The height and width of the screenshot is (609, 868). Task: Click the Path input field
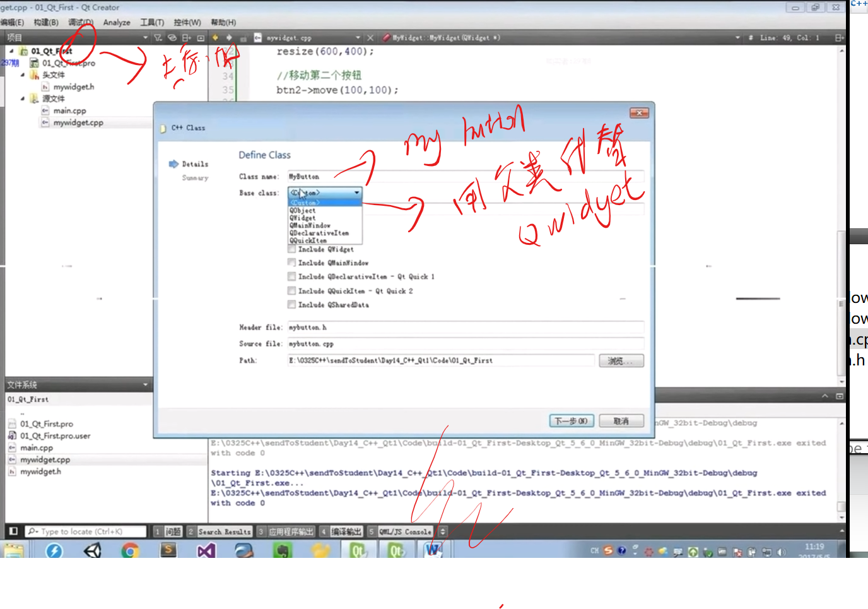[x=441, y=360]
